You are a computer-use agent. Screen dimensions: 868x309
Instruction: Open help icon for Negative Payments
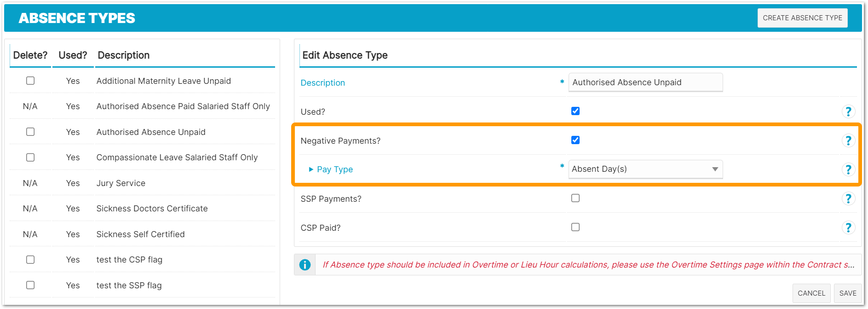coord(848,140)
